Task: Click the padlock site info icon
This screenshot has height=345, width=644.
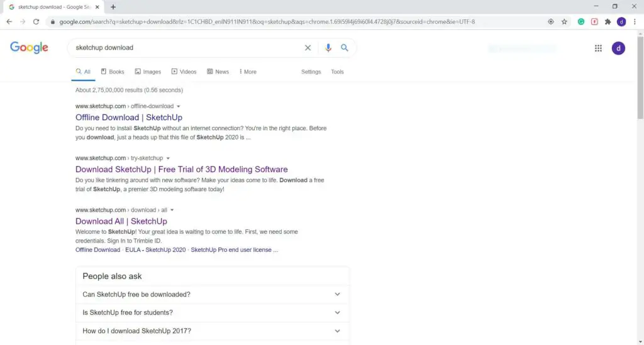Action: coord(53,22)
